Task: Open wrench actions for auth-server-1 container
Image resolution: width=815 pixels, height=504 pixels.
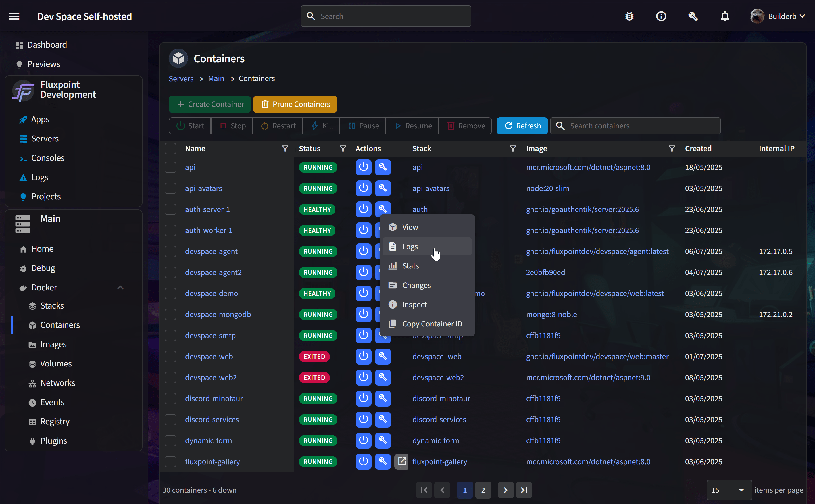Action: [383, 209]
